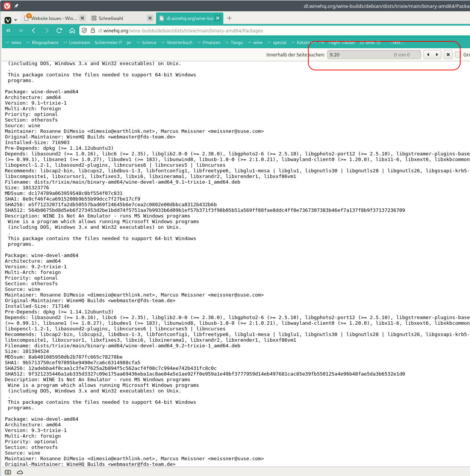Toggle the case-sensitive search checkbox
Image resolution: width=470 pixels, height=476 pixels.
tap(458, 55)
